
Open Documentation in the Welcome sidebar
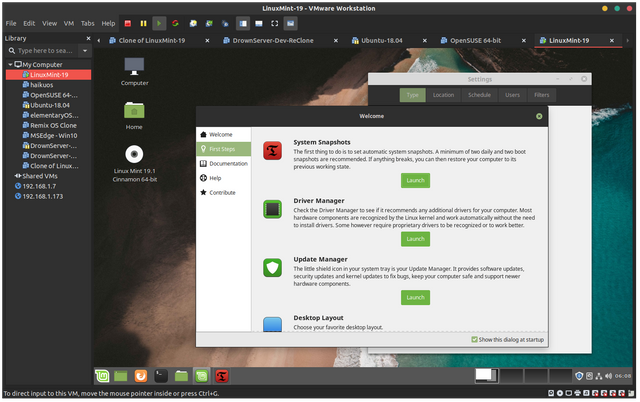tap(223, 164)
